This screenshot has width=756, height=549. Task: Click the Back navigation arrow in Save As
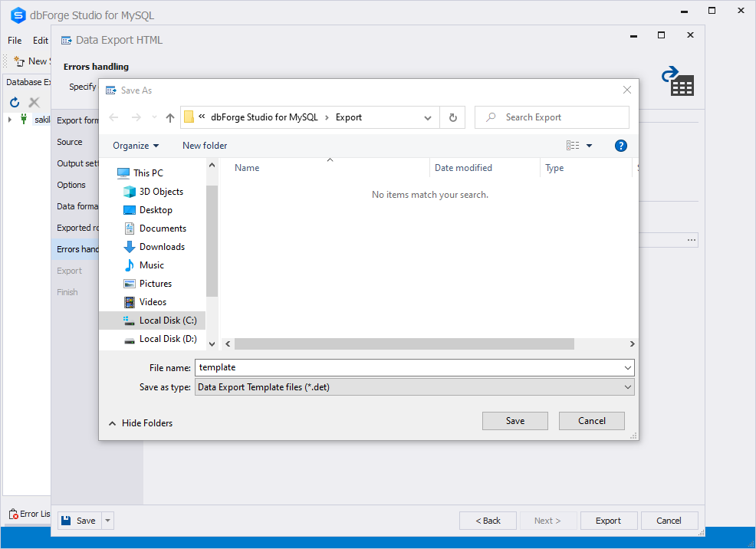click(113, 117)
